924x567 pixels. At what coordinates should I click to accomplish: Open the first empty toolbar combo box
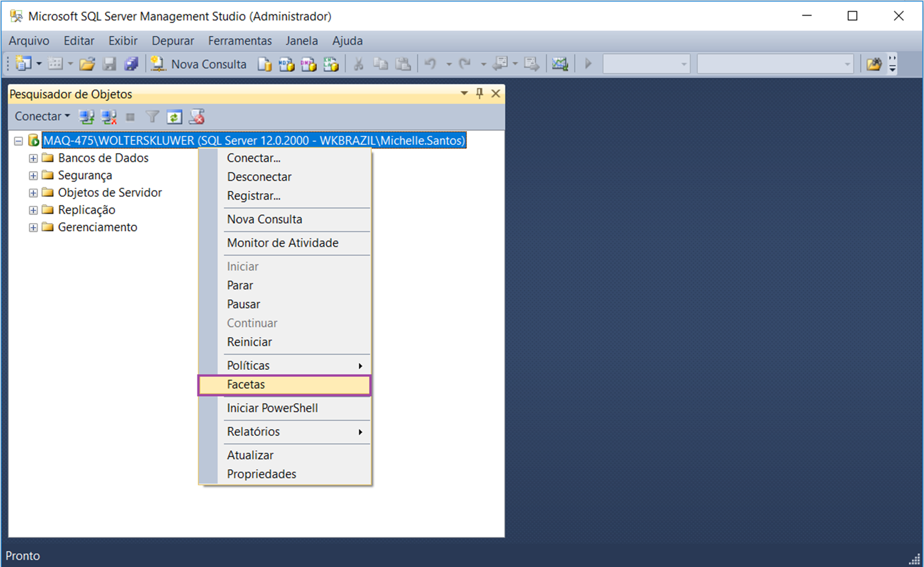[x=646, y=64]
